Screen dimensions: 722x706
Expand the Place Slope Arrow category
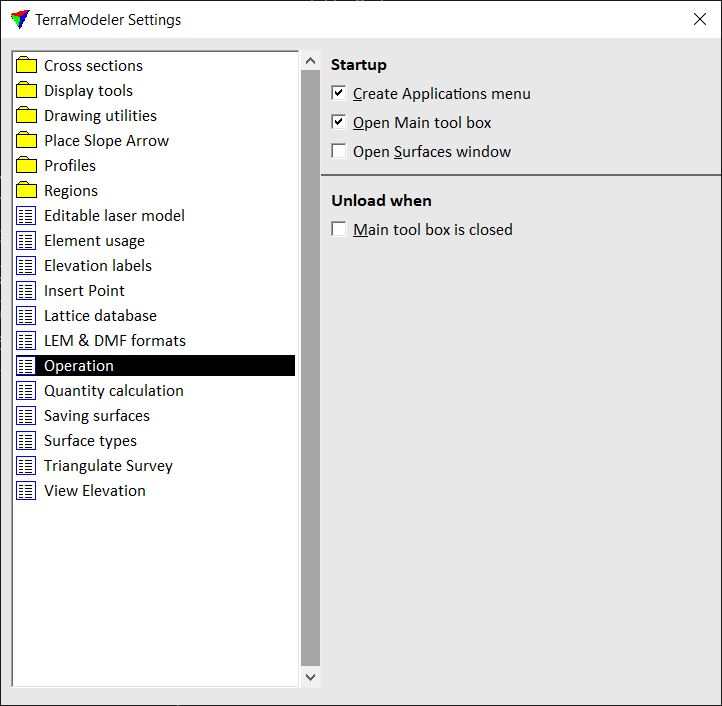(x=106, y=141)
